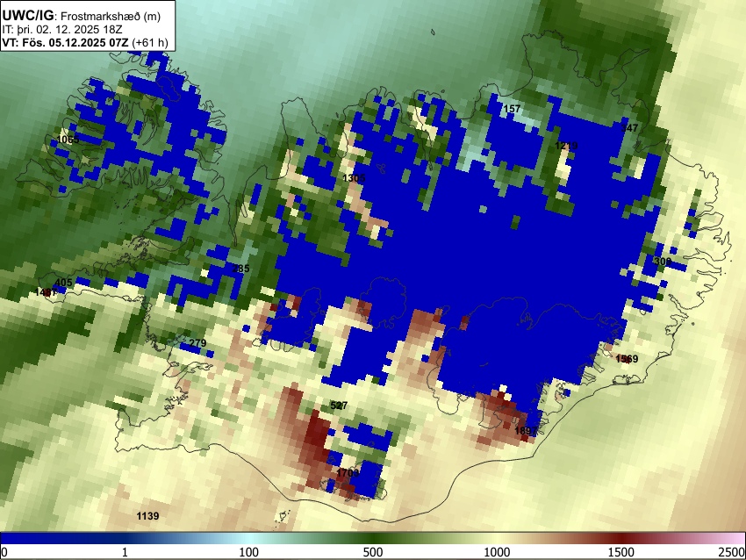Select the 1897 value label on the map
Screen dimensions: 746x560
pyautogui.click(x=526, y=431)
